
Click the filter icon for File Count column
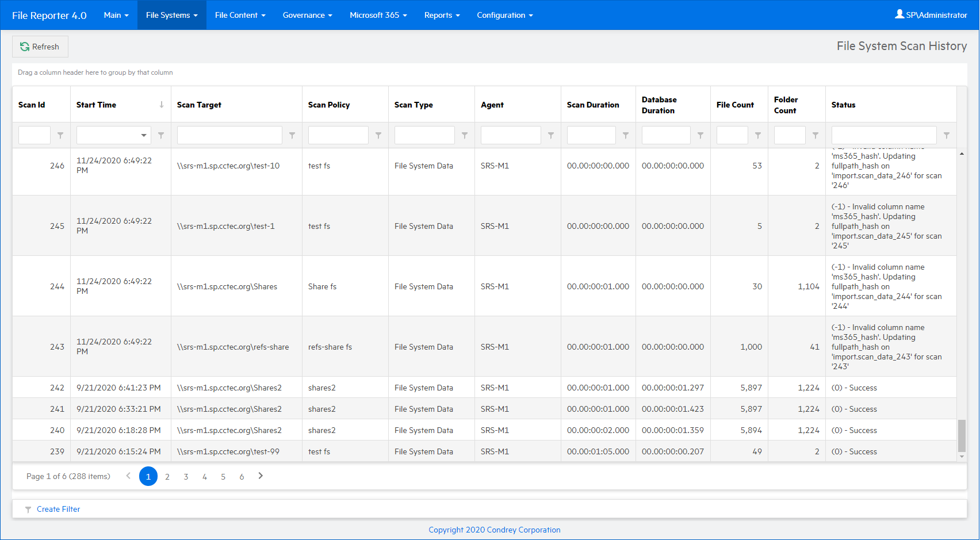758,135
